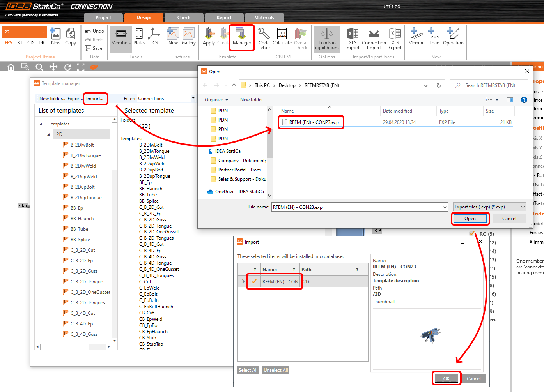Toggle the Loads in equilibrium option
The width and height of the screenshot is (544, 392).
327,38
